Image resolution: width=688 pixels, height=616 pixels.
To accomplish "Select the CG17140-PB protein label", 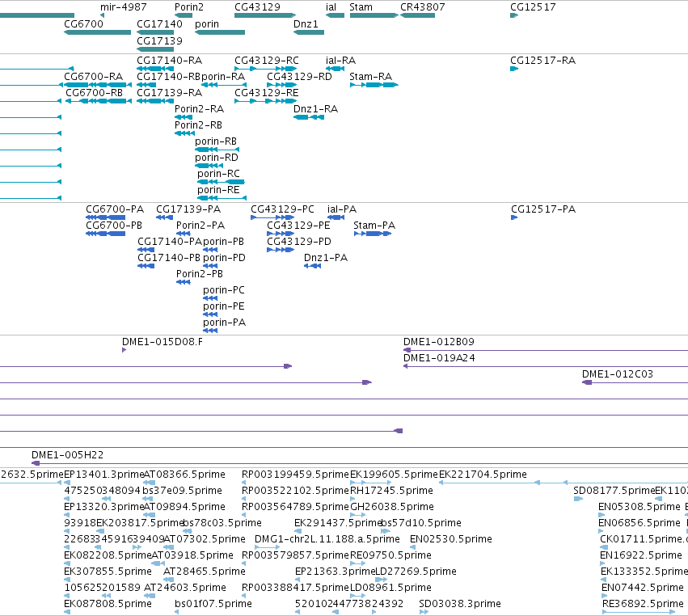I will (x=169, y=258).
